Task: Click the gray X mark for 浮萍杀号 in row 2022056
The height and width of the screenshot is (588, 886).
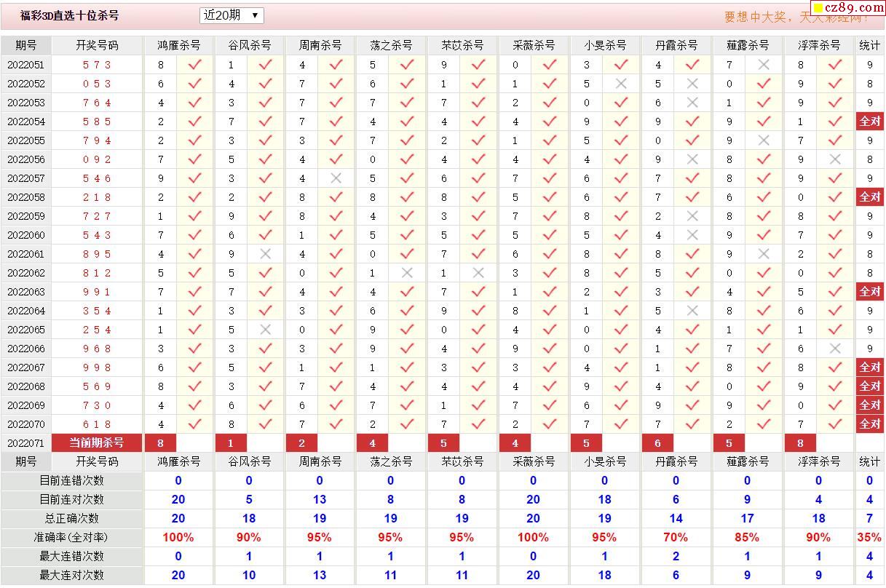Action: coord(835,159)
